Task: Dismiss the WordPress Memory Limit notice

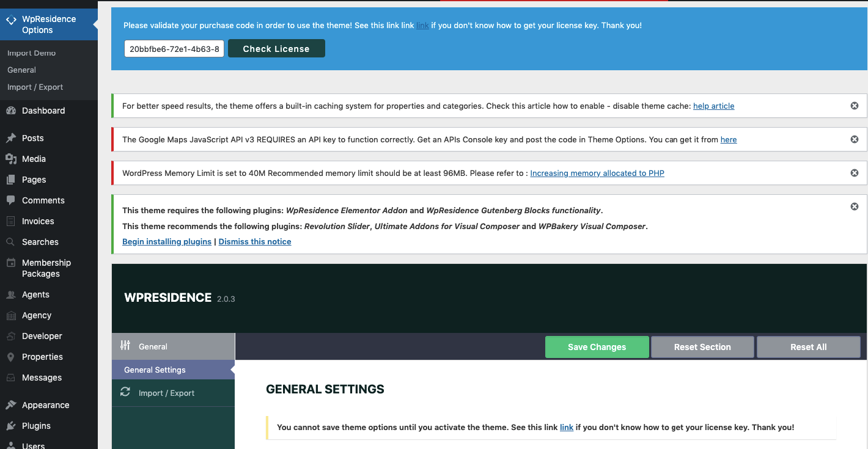Action: [855, 173]
